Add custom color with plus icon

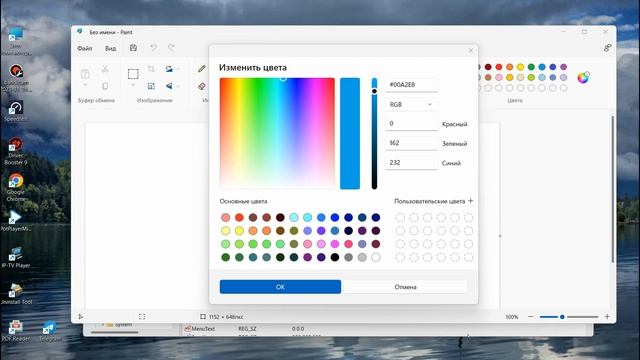[x=471, y=201]
